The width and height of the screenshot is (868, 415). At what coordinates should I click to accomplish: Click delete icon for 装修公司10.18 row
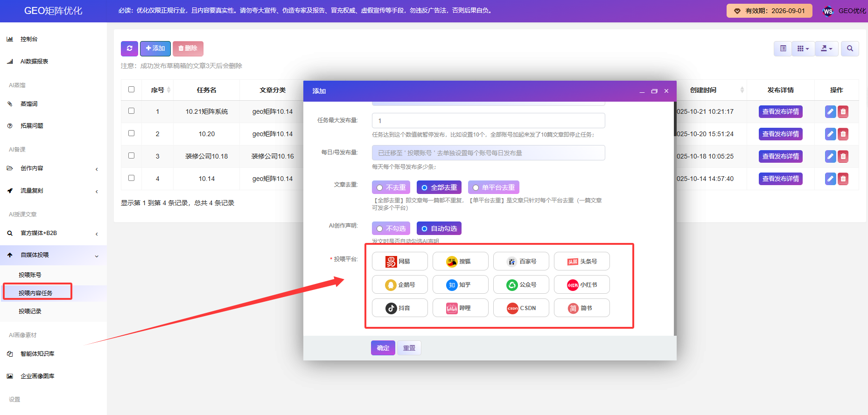pyautogui.click(x=843, y=157)
